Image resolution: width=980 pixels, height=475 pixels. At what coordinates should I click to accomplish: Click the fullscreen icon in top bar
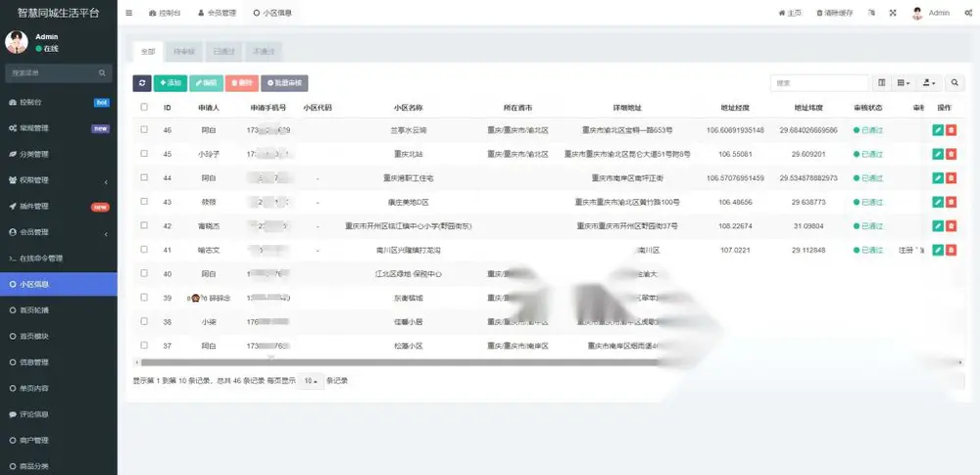click(893, 13)
